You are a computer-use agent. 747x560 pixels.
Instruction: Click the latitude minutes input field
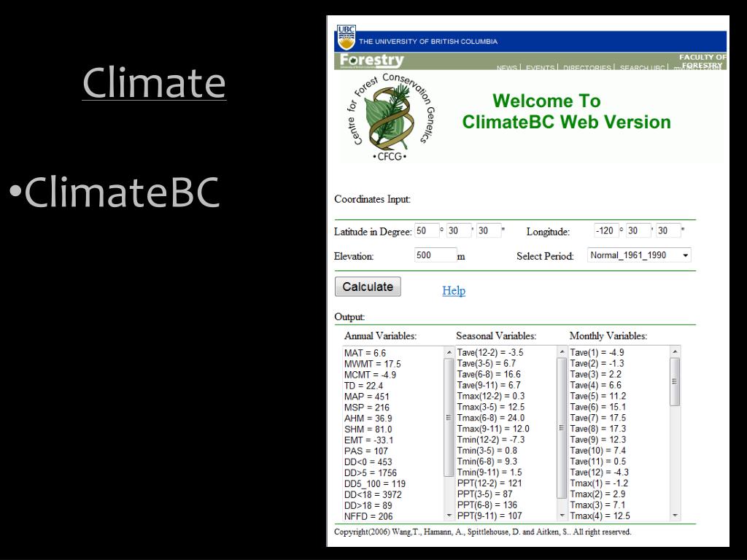458,230
